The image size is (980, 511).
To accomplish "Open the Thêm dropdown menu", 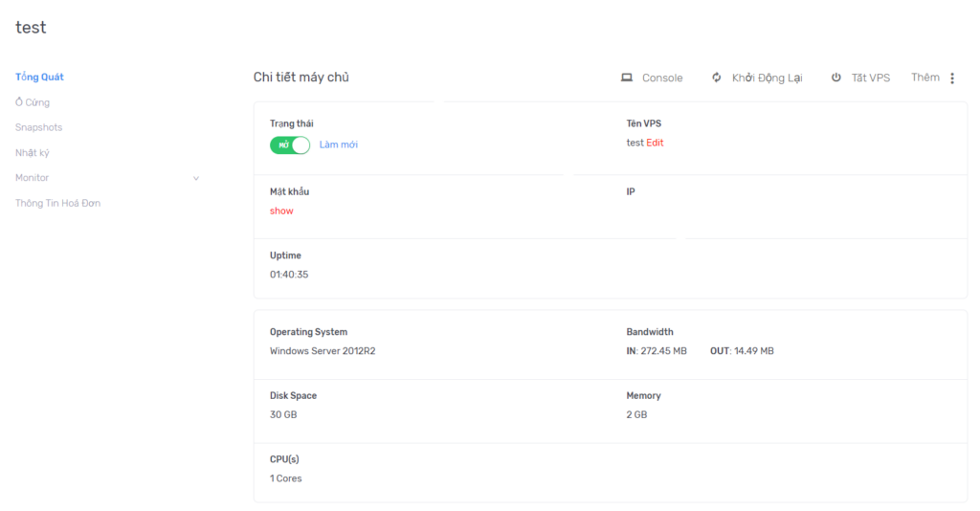I will (x=924, y=78).
